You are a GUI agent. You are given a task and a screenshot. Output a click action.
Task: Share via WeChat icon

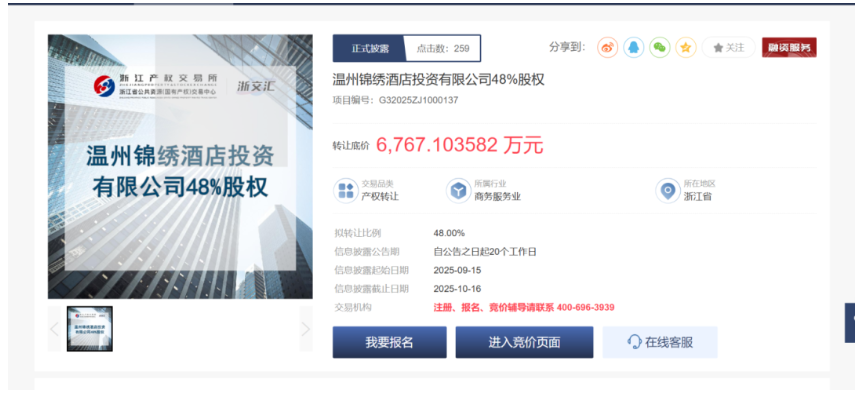[x=660, y=48]
